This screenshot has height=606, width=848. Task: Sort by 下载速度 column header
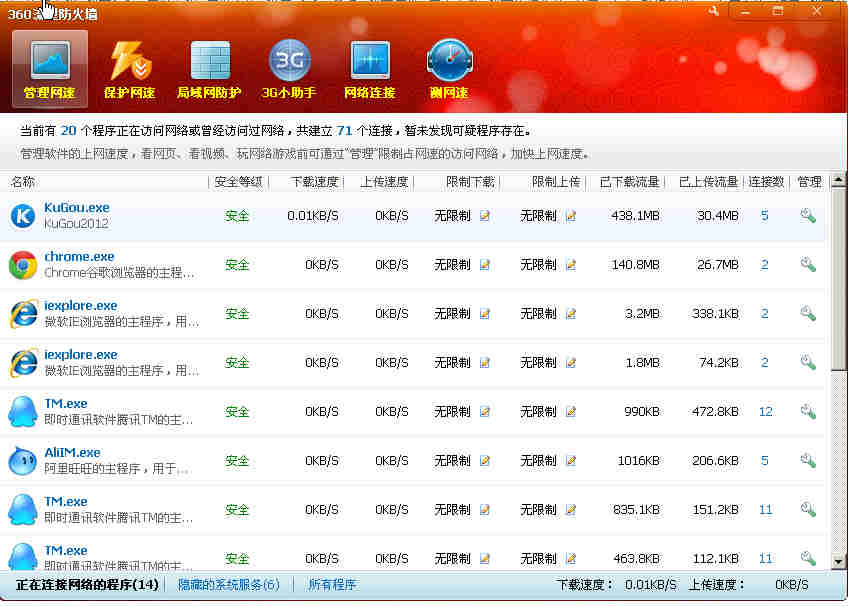point(315,182)
